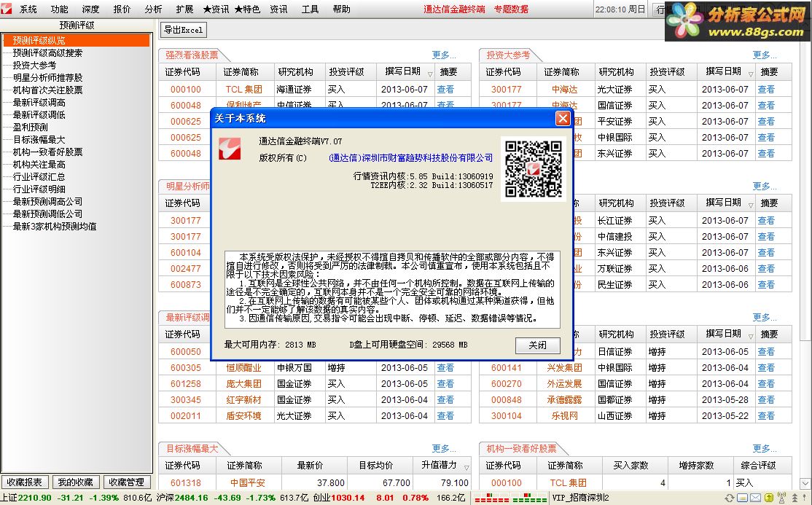Click 更多... link of 投资大参考 section
The image size is (812, 505).
pyautogui.click(x=765, y=55)
